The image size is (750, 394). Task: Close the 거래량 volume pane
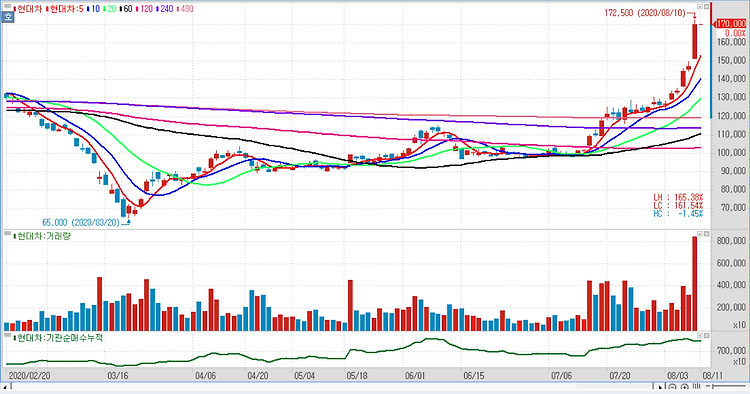coord(706,234)
